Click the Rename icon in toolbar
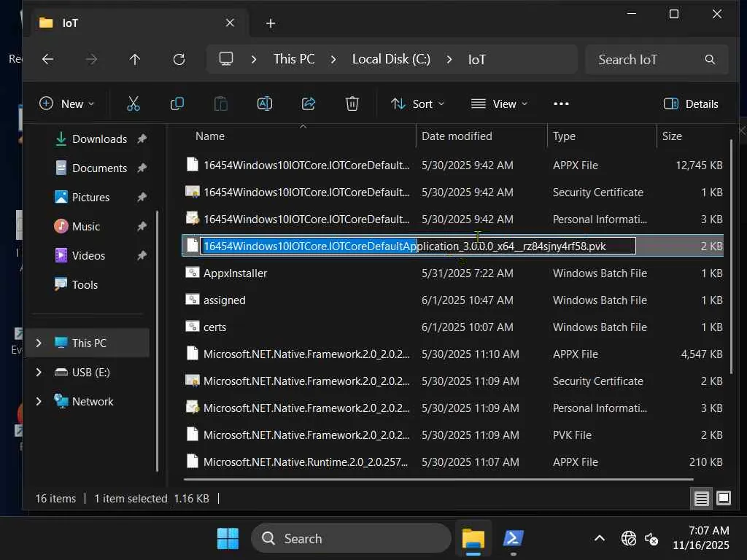The image size is (747, 560). 265,104
